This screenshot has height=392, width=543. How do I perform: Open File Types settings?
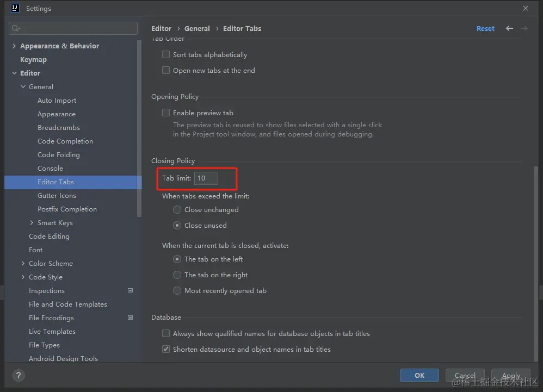pos(44,345)
